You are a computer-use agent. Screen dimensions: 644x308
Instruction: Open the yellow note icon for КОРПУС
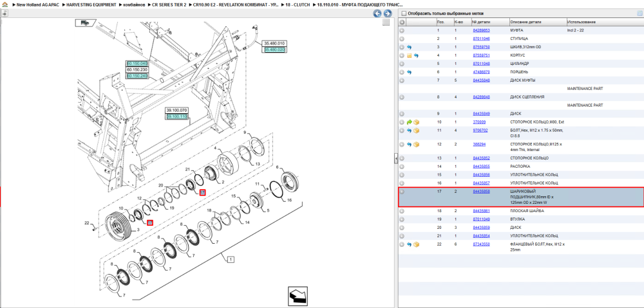(409, 55)
